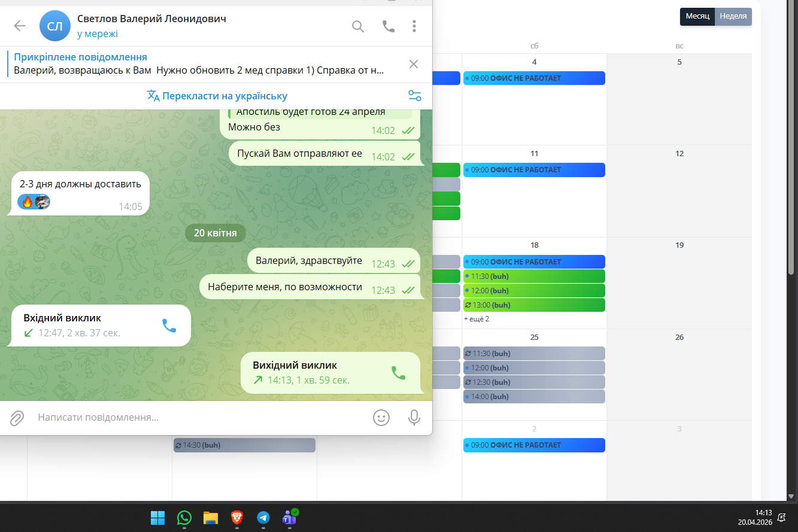Viewport: 798px width, 532px height.
Task: Open WhatsApp from the taskbar
Action: [184, 518]
